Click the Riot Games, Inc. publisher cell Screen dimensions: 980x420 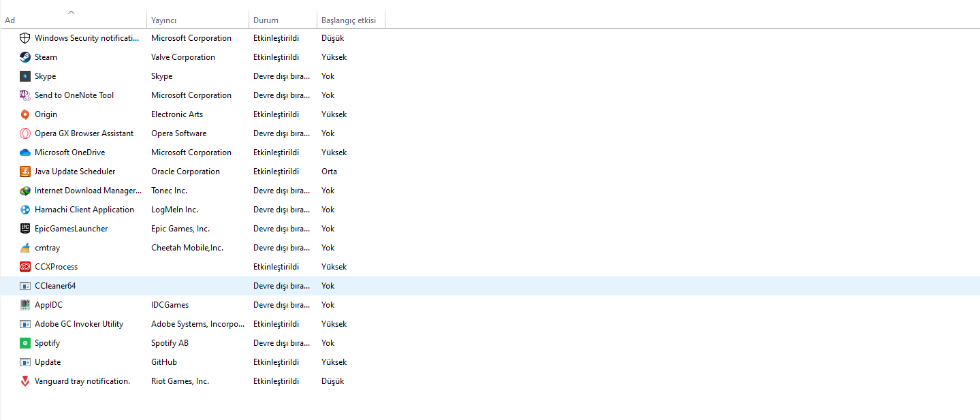coord(180,381)
